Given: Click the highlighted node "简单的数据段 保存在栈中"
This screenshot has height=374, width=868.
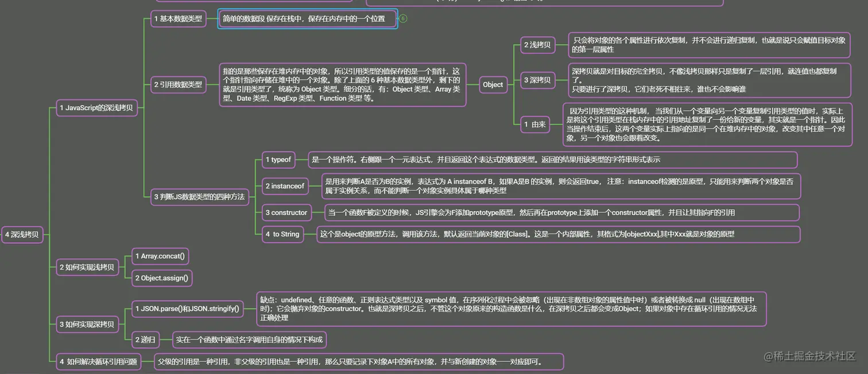Looking at the screenshot, I should point(308,18).
